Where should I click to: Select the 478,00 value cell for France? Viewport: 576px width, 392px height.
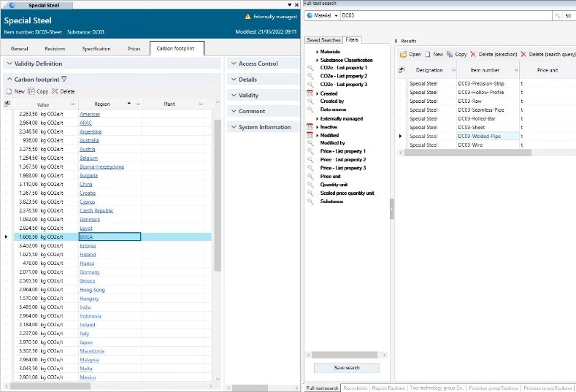pyautogui.click(x=26, y=264)
